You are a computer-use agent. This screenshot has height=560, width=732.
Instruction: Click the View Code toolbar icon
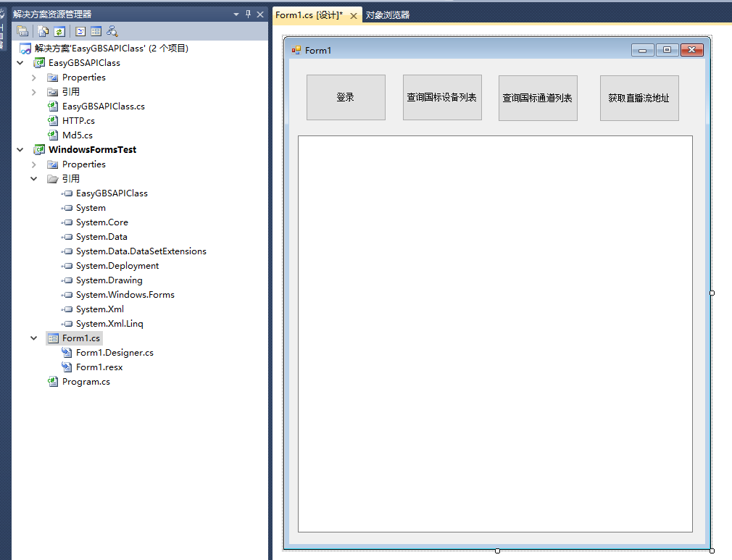coord(80,31)
